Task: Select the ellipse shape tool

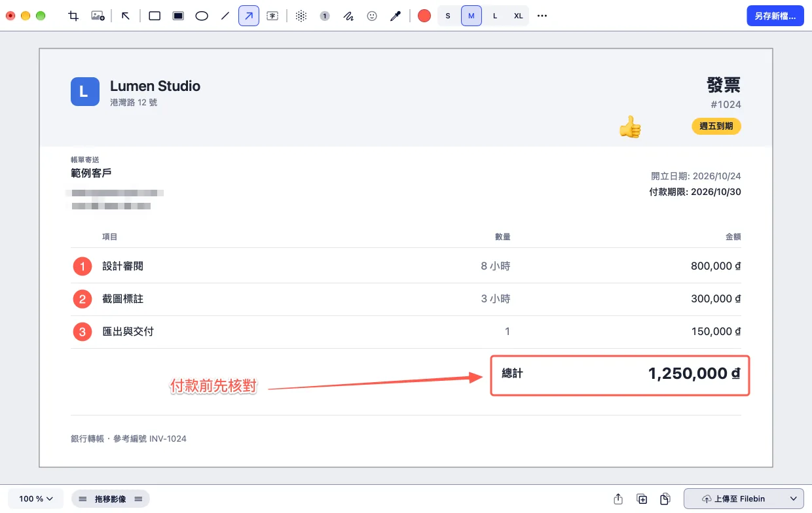Action: tap(202, 16)
